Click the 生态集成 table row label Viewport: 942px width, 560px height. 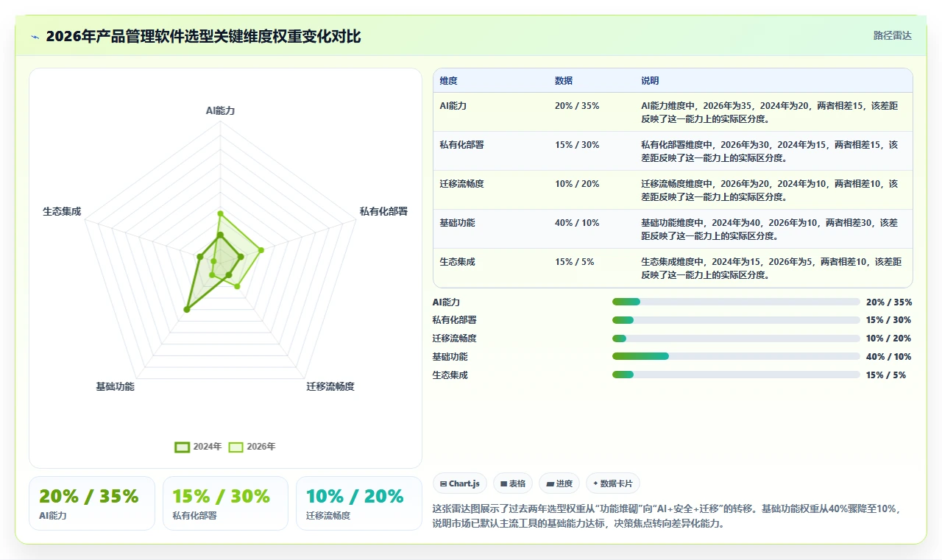(x=458, y=262)
